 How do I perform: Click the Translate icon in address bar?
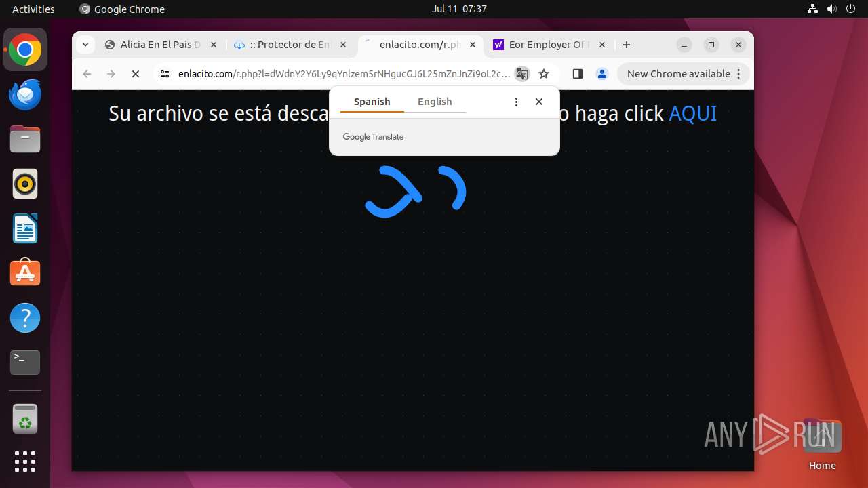(x=521, y=74)
